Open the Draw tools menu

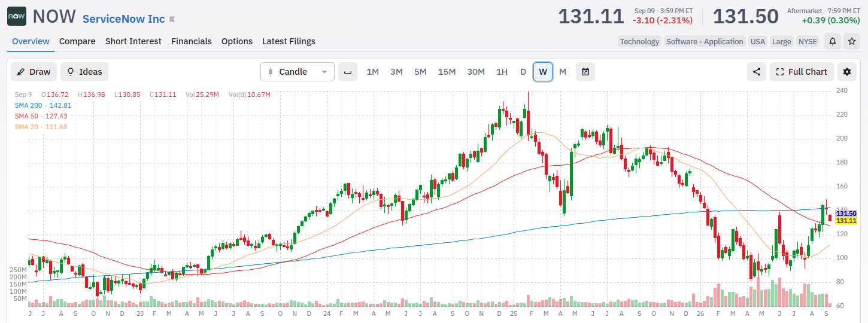[x=34, y=72]
